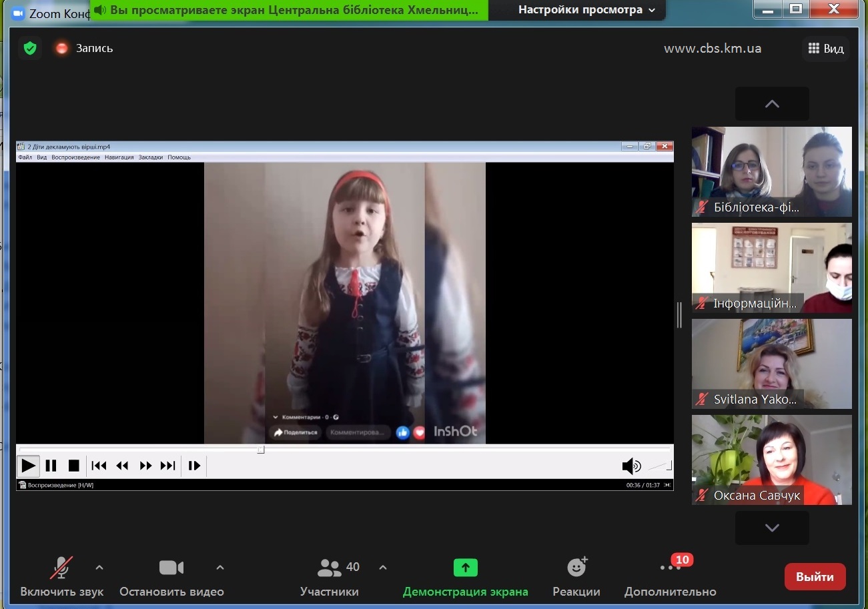Select the Оксана Савчук video thumbnail
Screen dimensions: 868x609
tap(771, 460)
